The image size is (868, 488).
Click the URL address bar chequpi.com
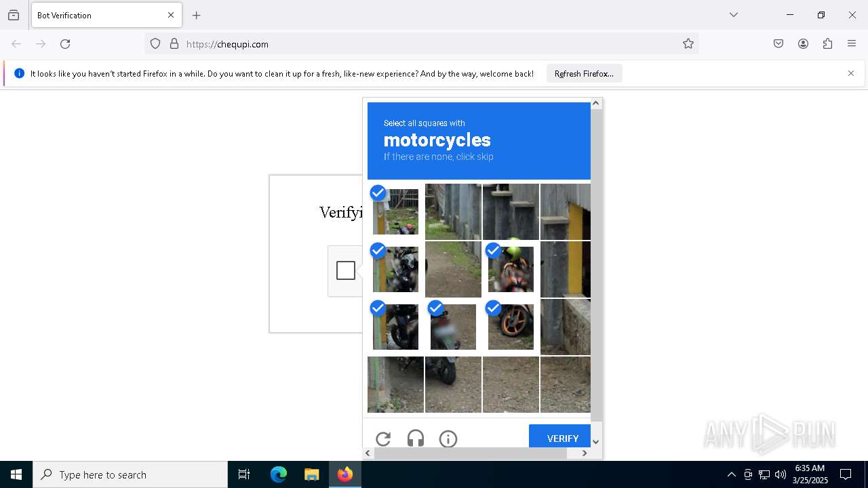420,44
